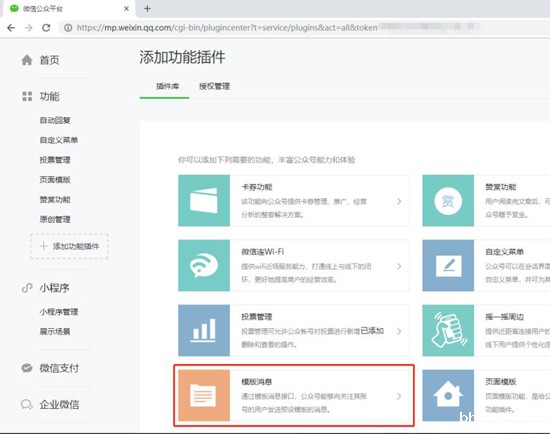Image resolution: width=550 pixels, height=434 pixels.
Task: Open 企业微信 in the sidebar
Action: [x=59, y=405]
